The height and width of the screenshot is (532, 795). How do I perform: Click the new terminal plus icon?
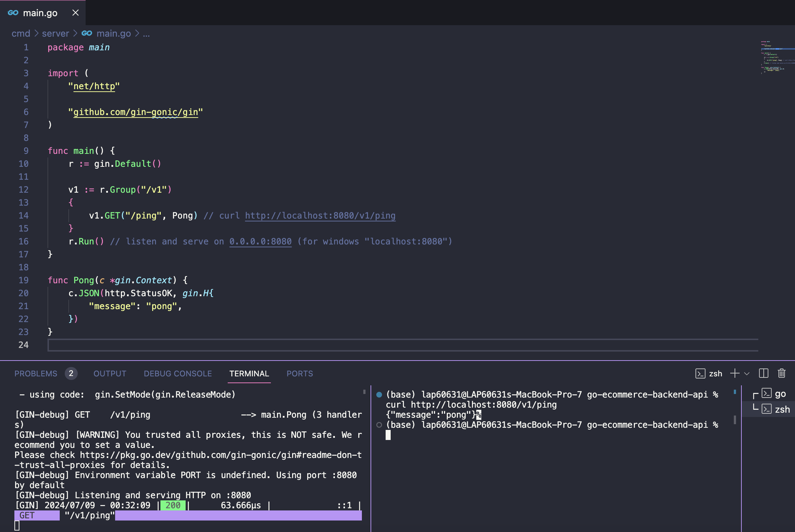(x=735, y=373)
